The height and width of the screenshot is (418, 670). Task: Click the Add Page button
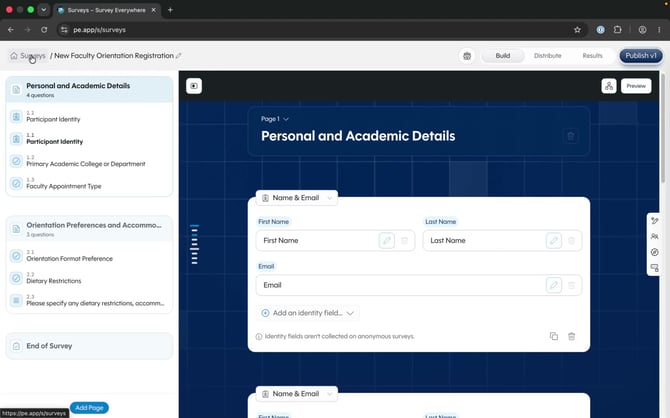coord(89,408)
